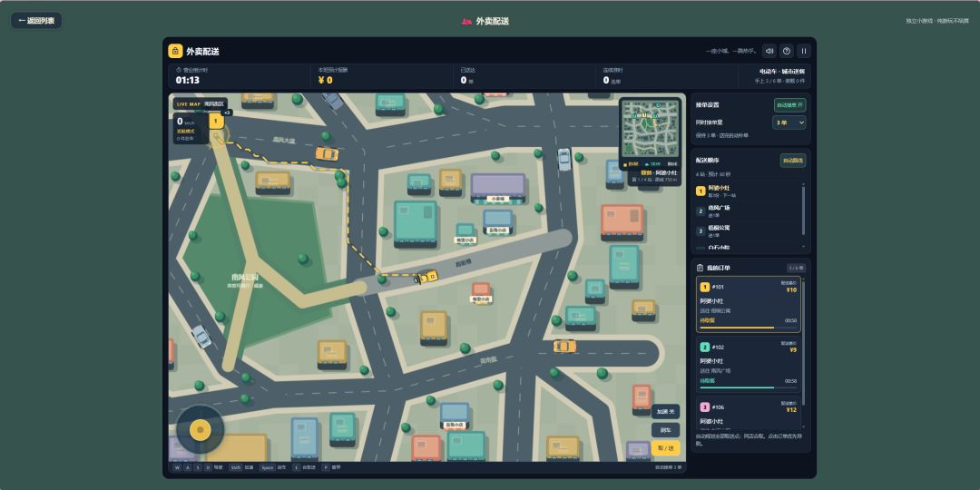Screen dimensions: 980x490
Task: Open order card #106
Action: coord(748,414)
